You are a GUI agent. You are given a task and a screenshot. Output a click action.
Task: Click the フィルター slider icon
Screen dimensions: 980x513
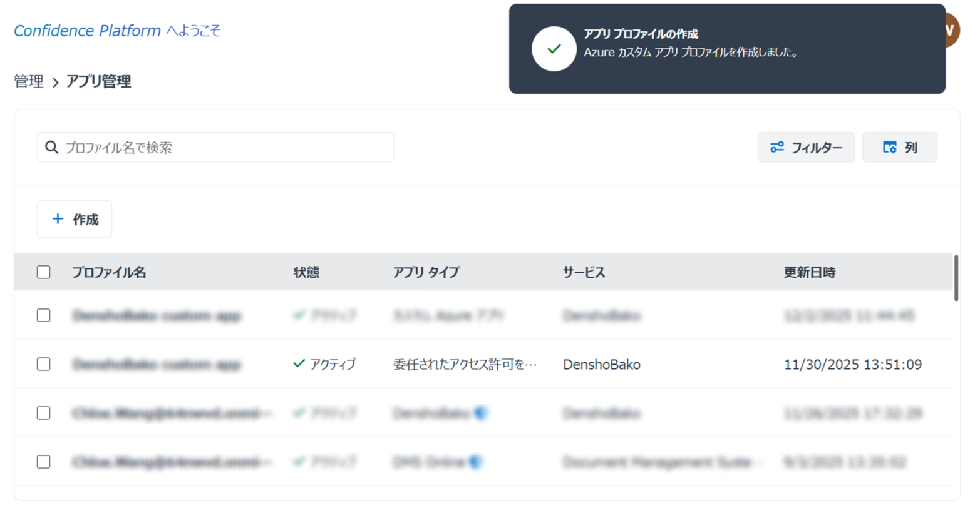pyautogui.click(x=777, y=147)
